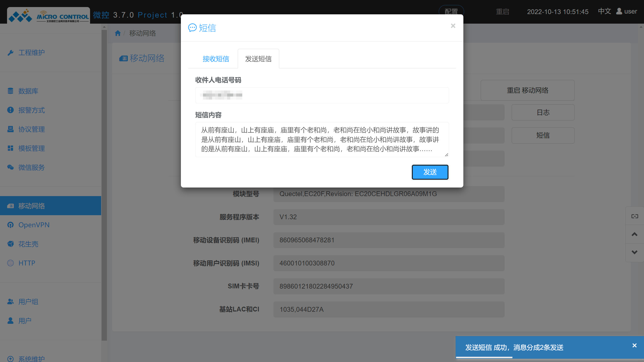Viewport: 644px width, 362px height.
Task: Click the recipient phone number input field
Action: point(322,95)
